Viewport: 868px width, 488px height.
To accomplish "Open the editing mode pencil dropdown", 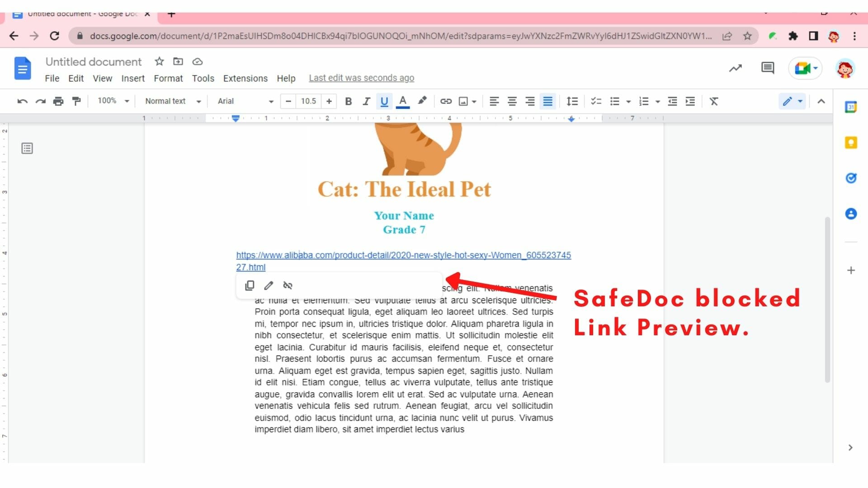I will click(793, 101).
